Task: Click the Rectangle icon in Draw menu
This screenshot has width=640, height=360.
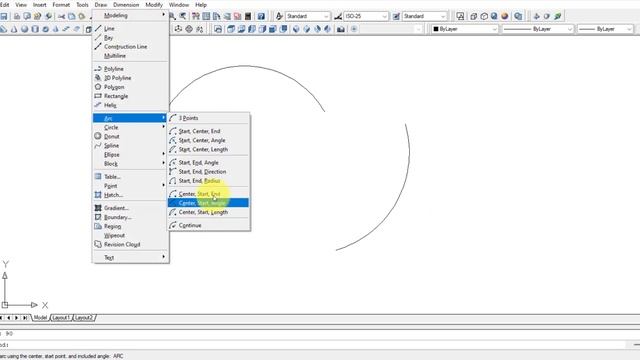Action: click(98, 96)
